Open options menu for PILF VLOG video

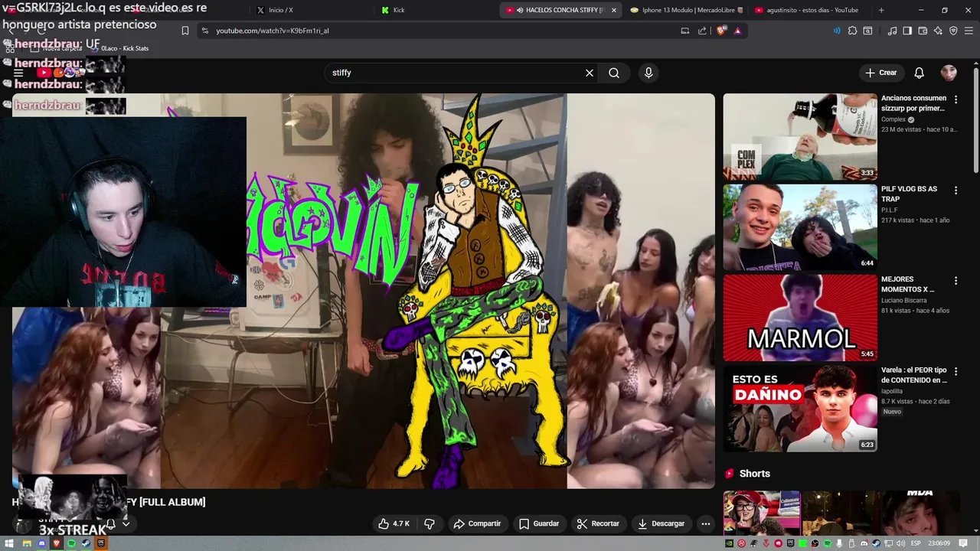click(955, 190)
